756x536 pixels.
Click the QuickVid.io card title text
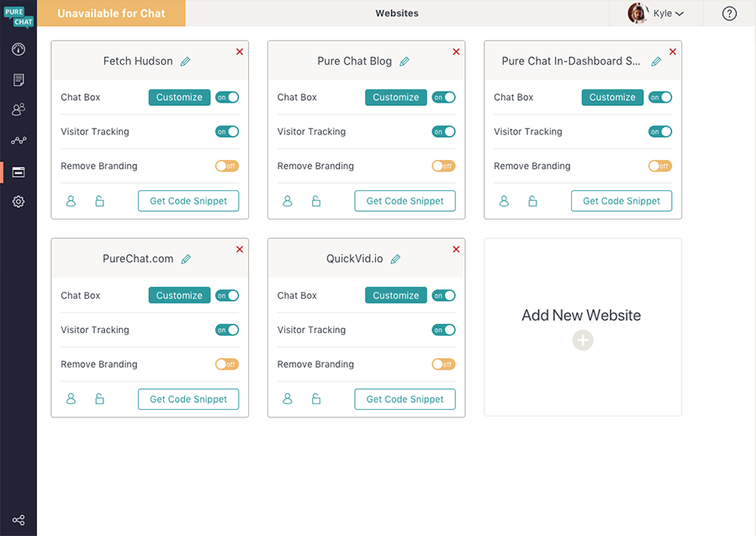coord(354,259)
